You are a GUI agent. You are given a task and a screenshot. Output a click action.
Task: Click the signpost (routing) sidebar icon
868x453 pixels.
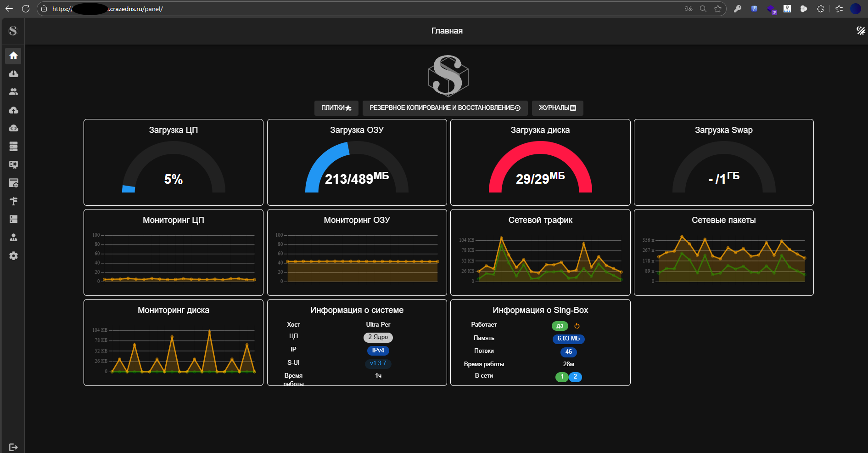coord(13,201)
